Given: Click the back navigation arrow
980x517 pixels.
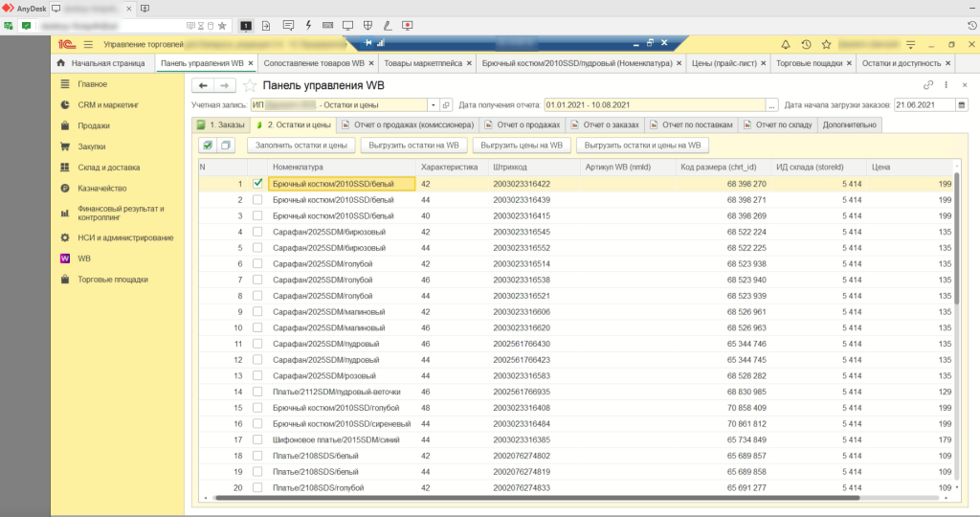Looking at the screenshot, I should [x=203, y=85].
